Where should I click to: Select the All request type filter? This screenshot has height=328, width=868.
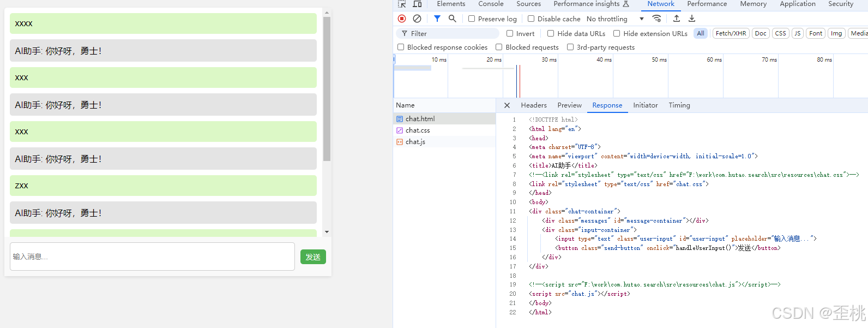pyautogui.click(x=701, y=33)
